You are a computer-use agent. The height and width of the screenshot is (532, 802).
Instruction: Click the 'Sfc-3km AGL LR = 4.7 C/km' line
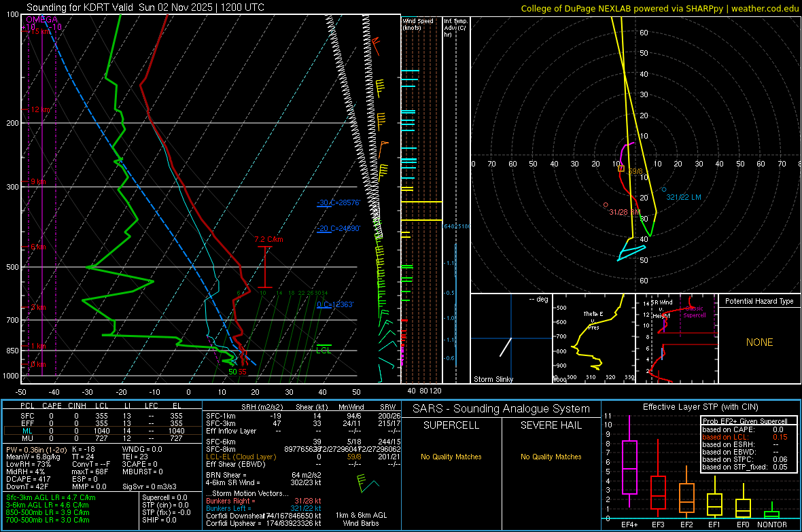(51, 497)
